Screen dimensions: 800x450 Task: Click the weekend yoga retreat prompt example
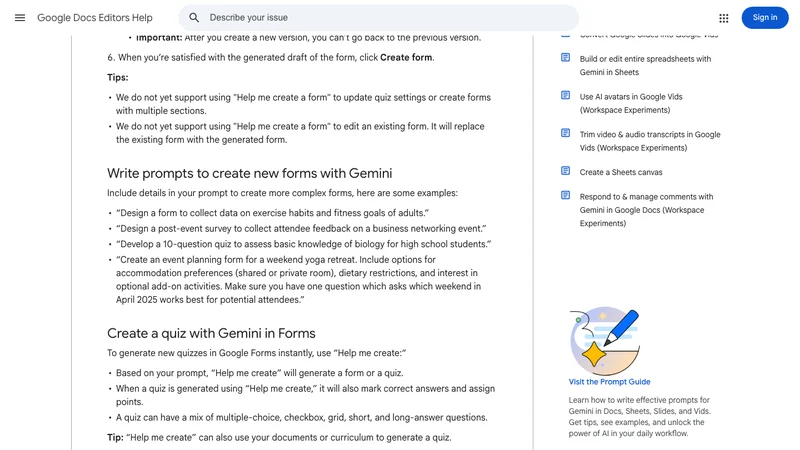298,280
